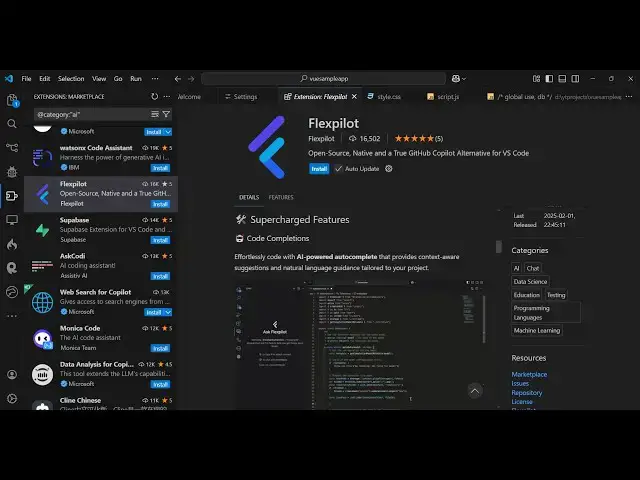Open Remote Explorer monitor icon
Screen dimensions: 640x480
[x=12, y=220]
